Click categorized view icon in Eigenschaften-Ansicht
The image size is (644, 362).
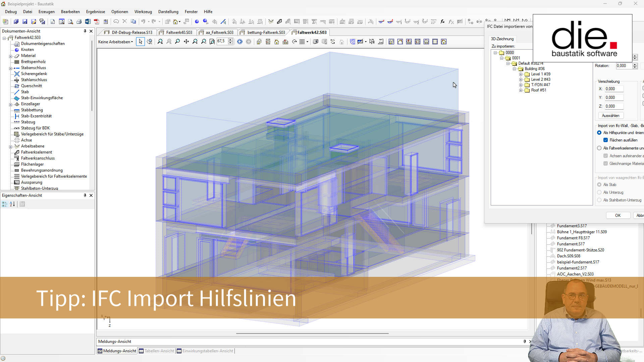pos(5,204)
